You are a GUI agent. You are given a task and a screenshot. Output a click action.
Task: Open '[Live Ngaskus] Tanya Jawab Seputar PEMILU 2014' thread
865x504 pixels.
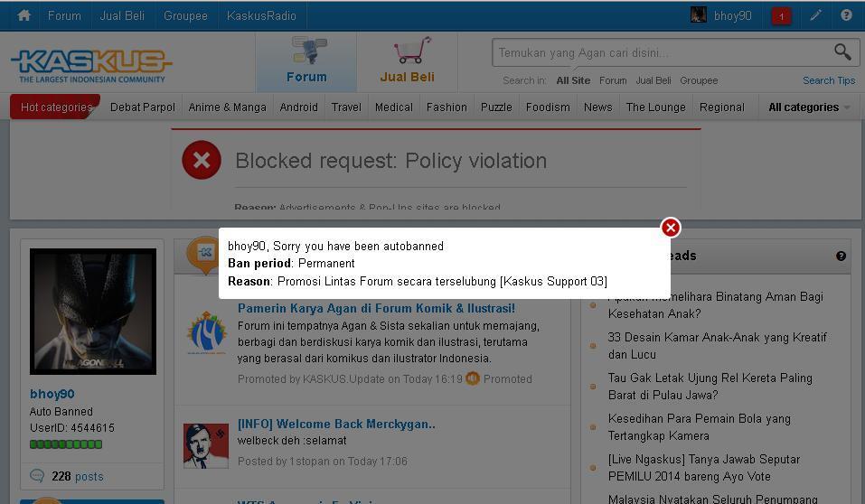(703, 468)
